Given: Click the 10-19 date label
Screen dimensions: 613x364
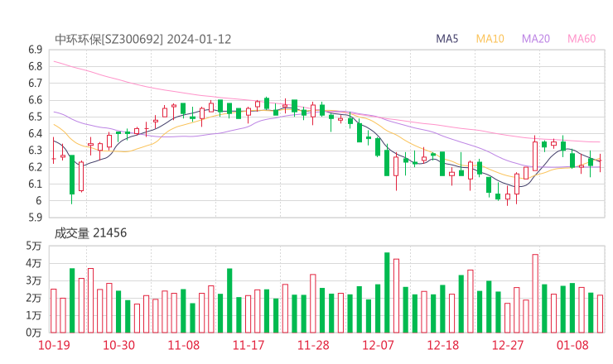Looking at the screenshot, I should (54, 345).
